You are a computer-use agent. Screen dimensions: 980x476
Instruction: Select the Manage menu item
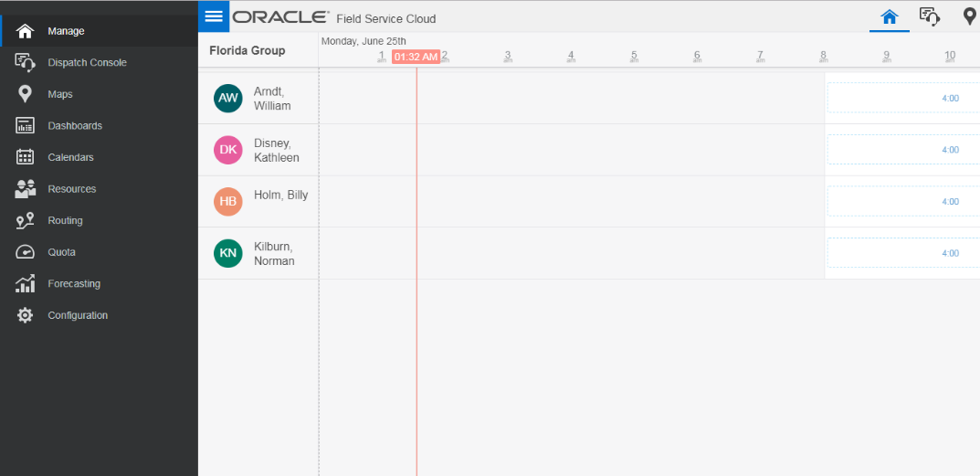[66, 31]
